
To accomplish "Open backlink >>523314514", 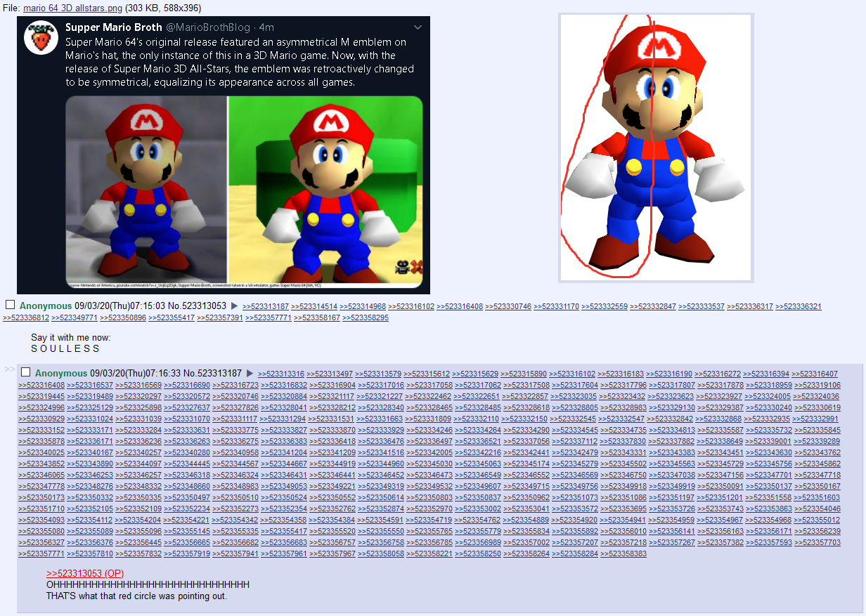I will (x=314, y=306).
